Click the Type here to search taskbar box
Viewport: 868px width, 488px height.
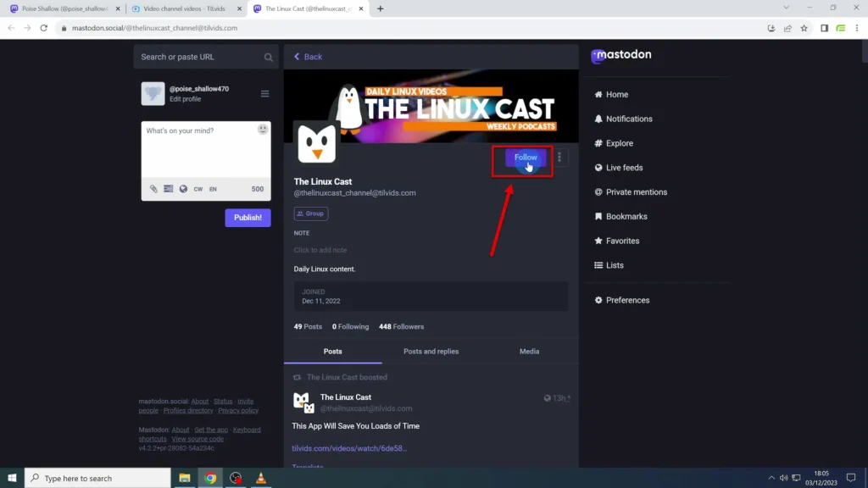pos(97,478)
